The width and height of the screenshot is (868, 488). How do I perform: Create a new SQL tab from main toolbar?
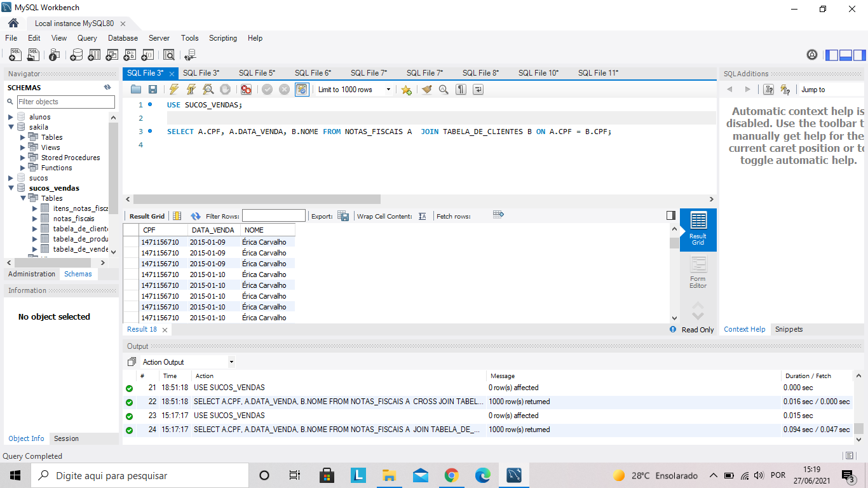15,55
